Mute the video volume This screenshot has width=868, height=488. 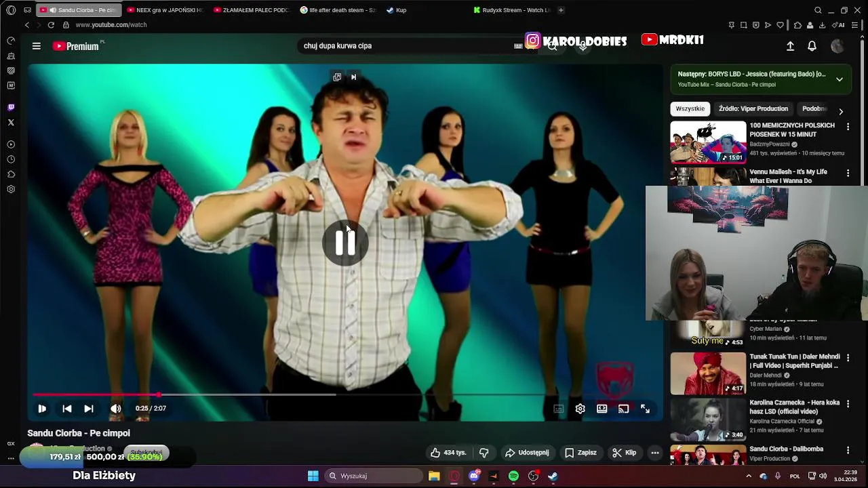coord(116,409)
